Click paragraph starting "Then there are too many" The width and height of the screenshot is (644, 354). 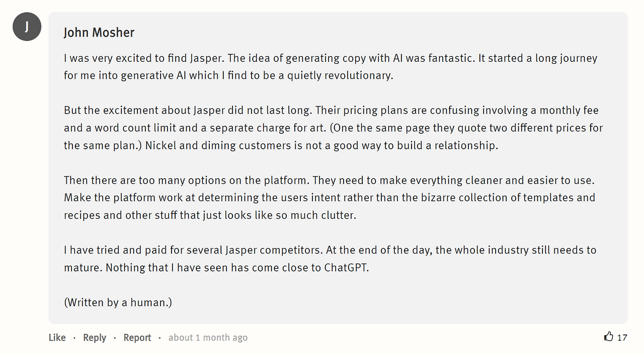click(x=330, y=198)
